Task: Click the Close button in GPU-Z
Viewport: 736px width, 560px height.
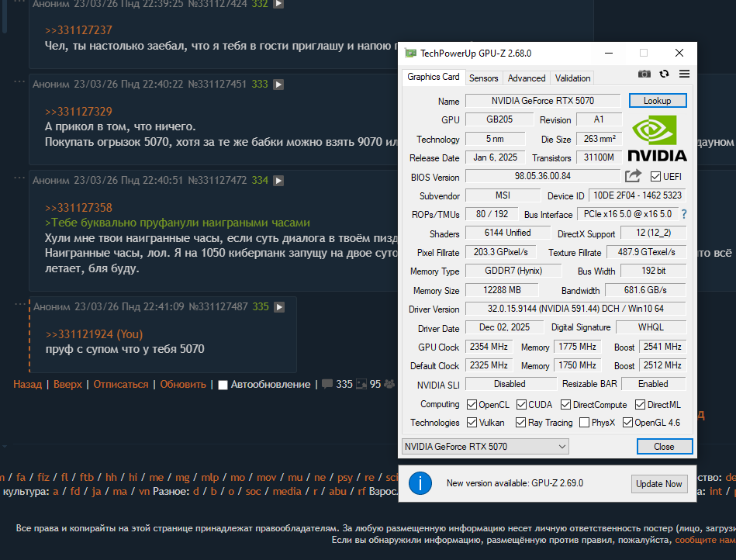Action: (664, 447)
